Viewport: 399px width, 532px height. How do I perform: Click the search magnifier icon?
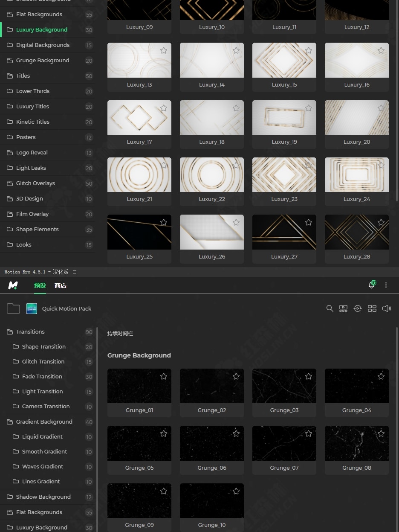point(330,308)
